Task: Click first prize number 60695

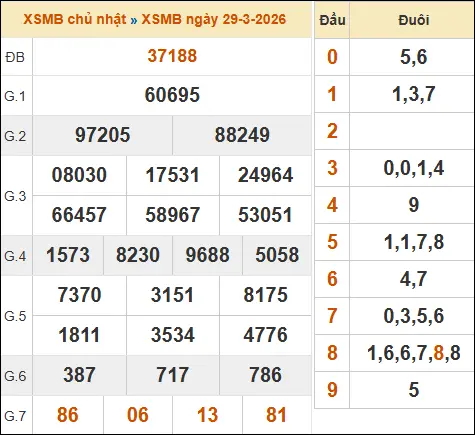Action: (x=172, y=95)
